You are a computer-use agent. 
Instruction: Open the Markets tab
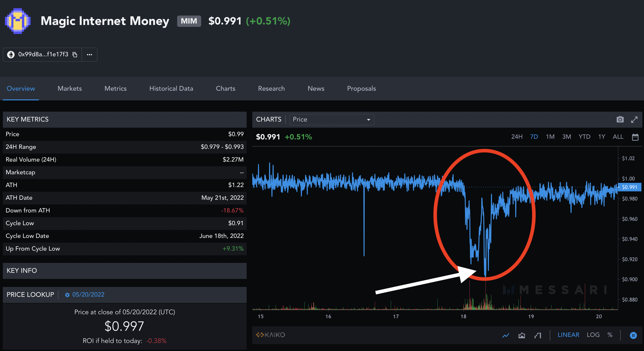[x=69, y=89]
